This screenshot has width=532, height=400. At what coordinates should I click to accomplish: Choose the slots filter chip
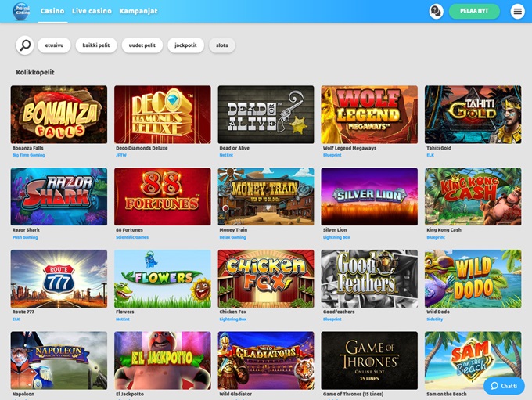coord(222,45)
